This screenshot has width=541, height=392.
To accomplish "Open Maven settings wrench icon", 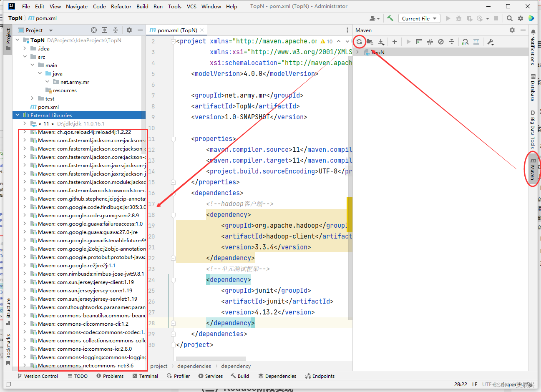I will tap(491, 42).
